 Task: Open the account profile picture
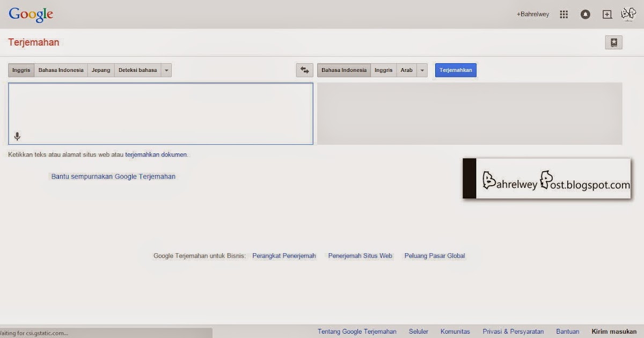(x=628, y=14)
